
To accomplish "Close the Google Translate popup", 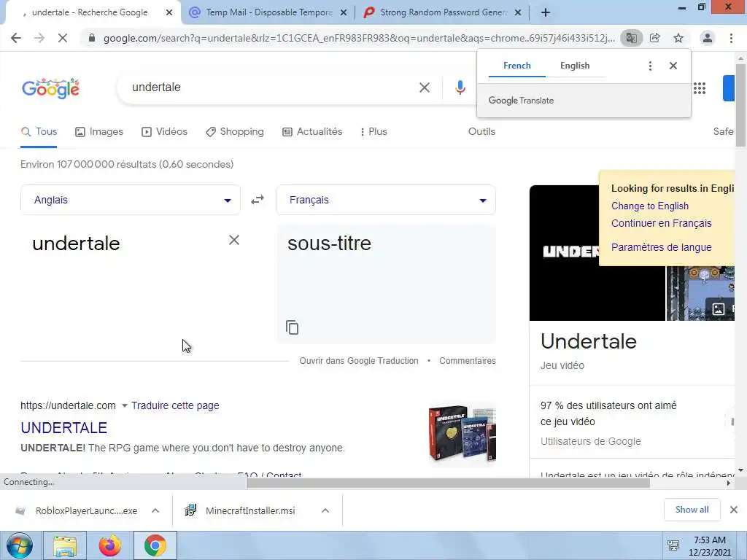I will coord(673,66).
